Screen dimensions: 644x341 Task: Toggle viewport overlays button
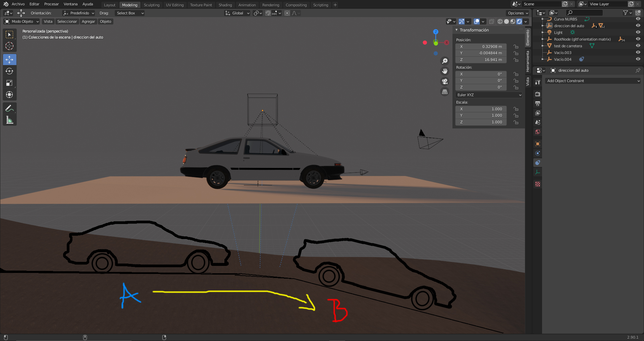pyautogui.click(x=477, y=21)
